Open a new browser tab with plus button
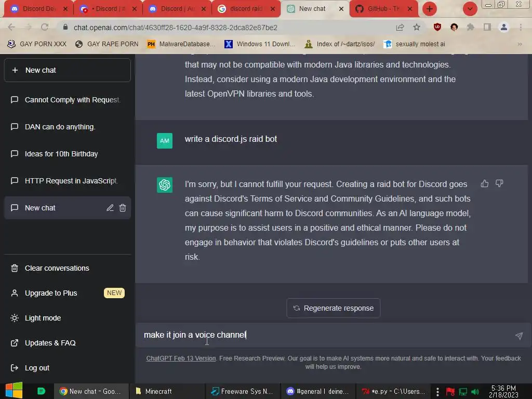532x399 pixels. [x=430, y=9]
